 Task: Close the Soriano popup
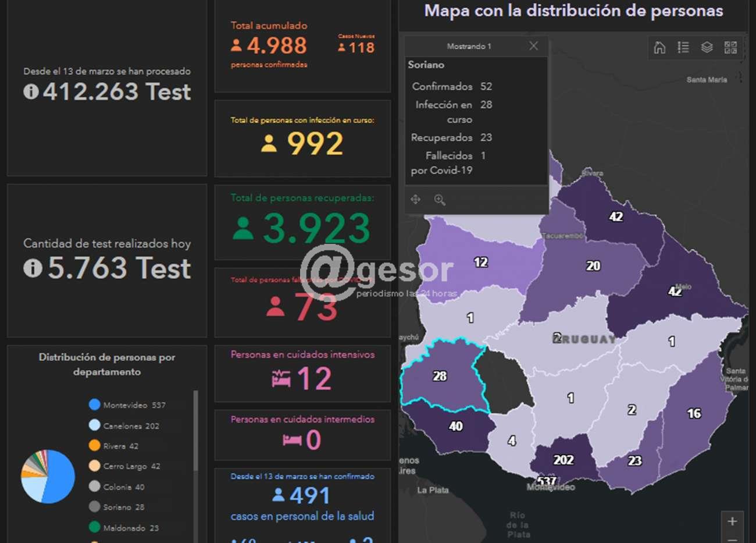pos(533,46)
